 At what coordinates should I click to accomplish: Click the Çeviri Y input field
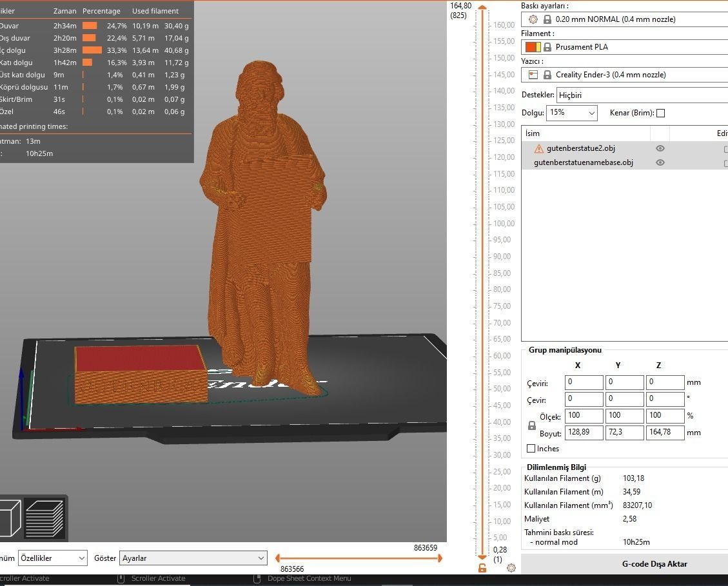[x=624, y=382]
